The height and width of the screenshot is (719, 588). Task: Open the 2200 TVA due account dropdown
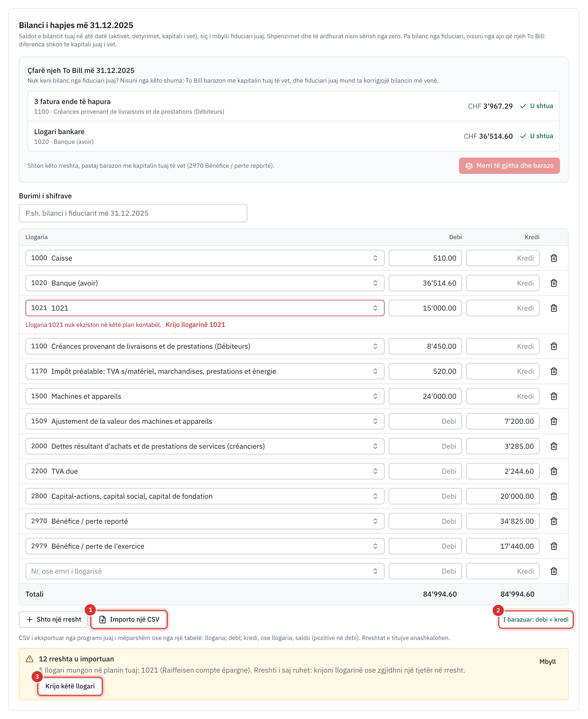204,471
